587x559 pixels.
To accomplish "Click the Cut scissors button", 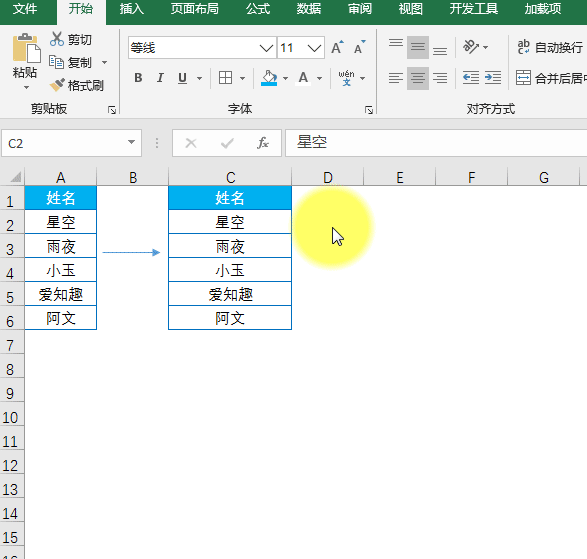I will tap(71, 39).
